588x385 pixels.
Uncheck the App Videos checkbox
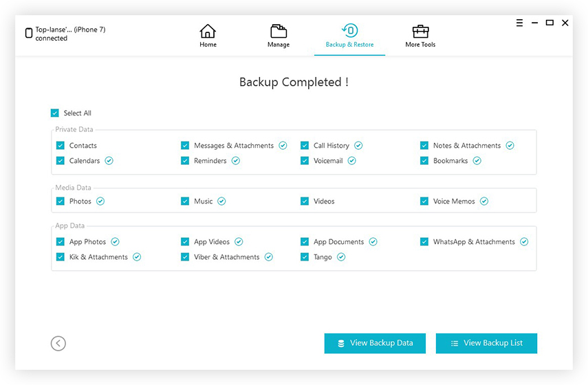(185, 242)
